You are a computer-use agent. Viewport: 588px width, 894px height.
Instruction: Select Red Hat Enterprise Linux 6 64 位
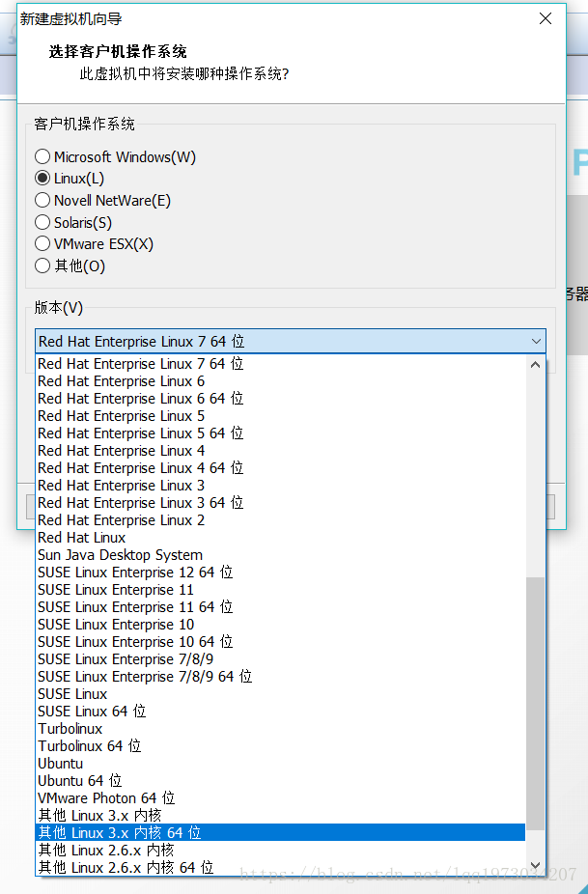click(280, 399)
